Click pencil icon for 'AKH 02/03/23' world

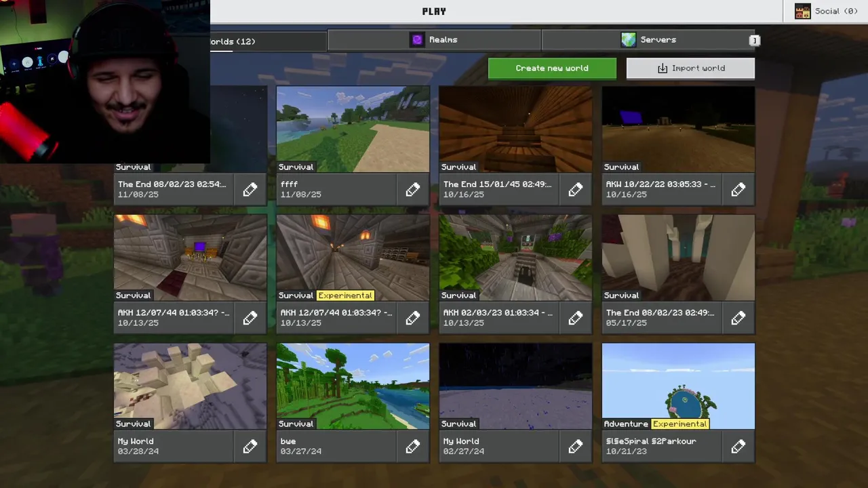pyautogui.click(x=576, y=318)
